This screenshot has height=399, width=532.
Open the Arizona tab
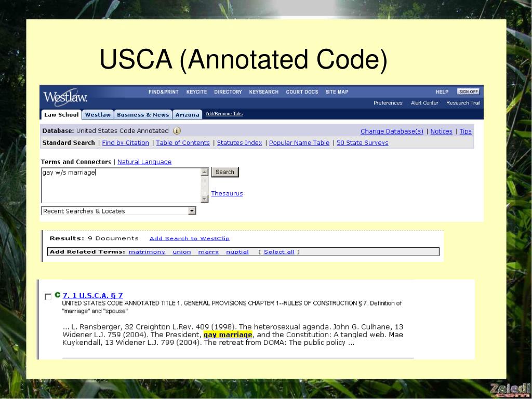pos(187,115)
